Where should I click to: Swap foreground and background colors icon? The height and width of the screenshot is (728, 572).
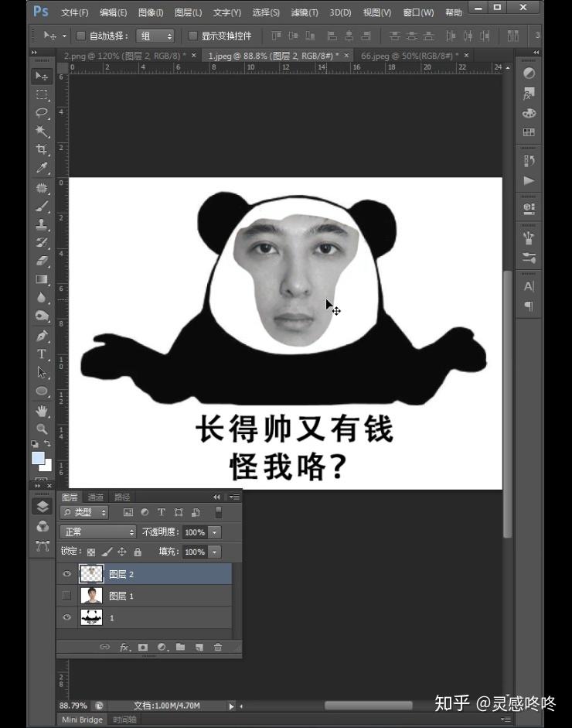coord(47,444)
